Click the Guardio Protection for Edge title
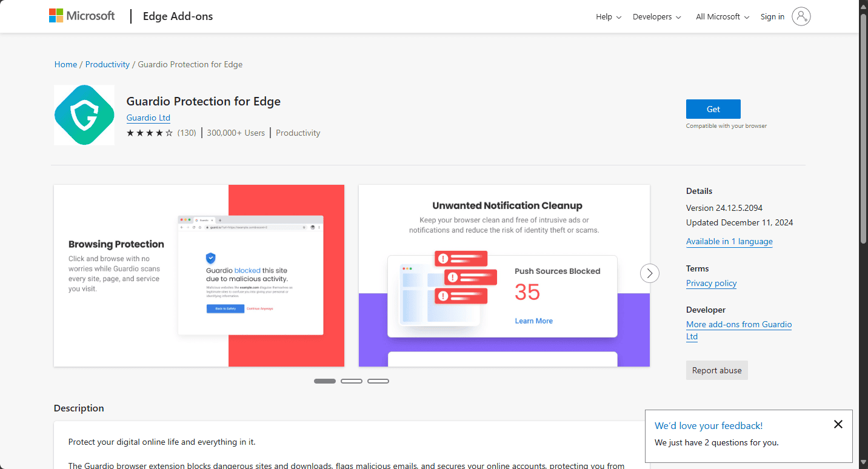Screen dimensions: 868x469 204,101
